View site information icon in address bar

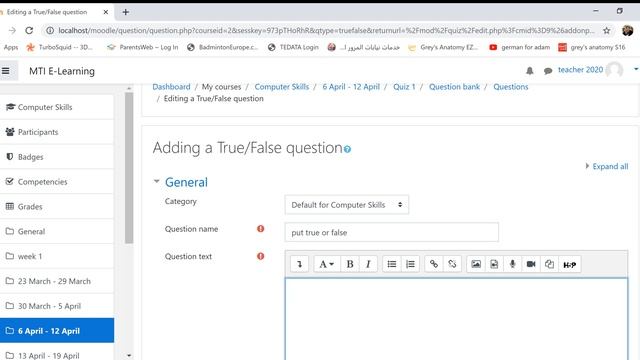(x=50, y=30)
